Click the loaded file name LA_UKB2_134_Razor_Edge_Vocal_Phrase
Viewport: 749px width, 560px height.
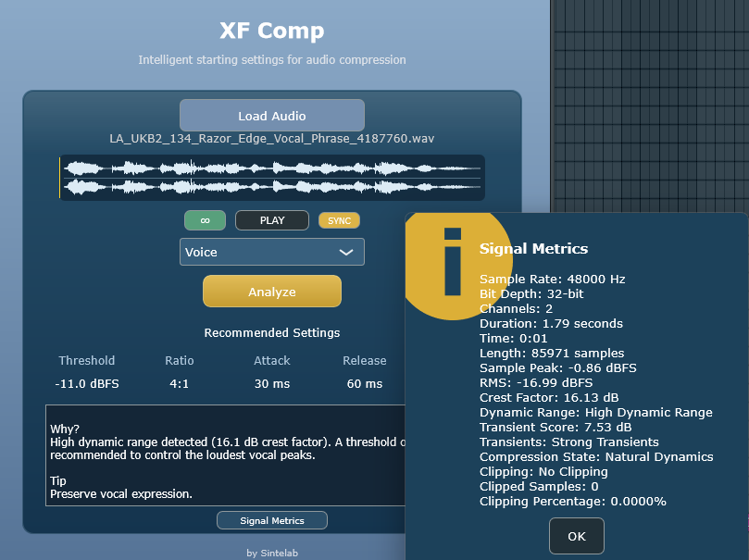pos(272,139)
